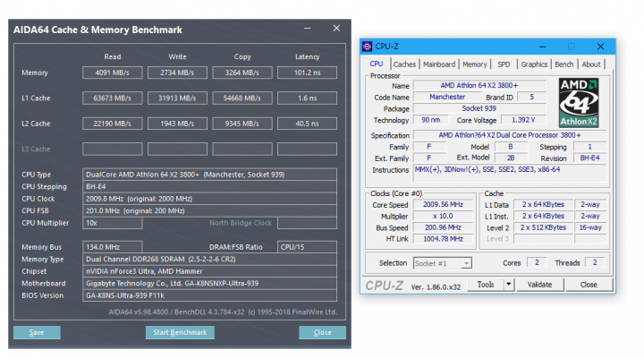Click the Memory Latency value 101.2 ns
The image size is (644, 359).
[x=307, y=73]
